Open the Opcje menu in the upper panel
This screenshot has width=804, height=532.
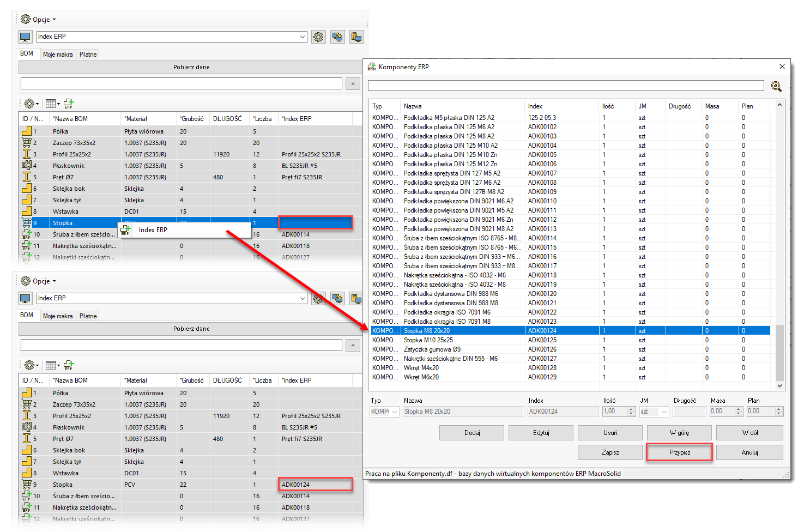pyautogui.click(x=38, y=20)
